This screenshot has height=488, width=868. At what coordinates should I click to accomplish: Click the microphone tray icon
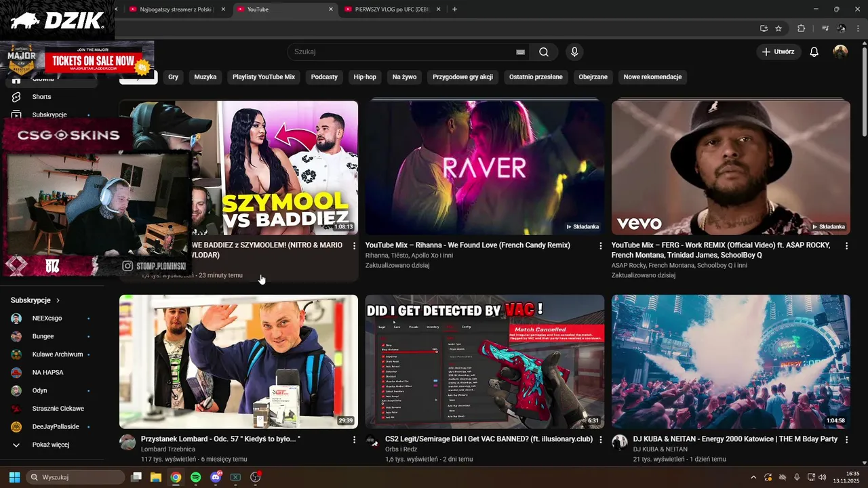tap(797, 477)
